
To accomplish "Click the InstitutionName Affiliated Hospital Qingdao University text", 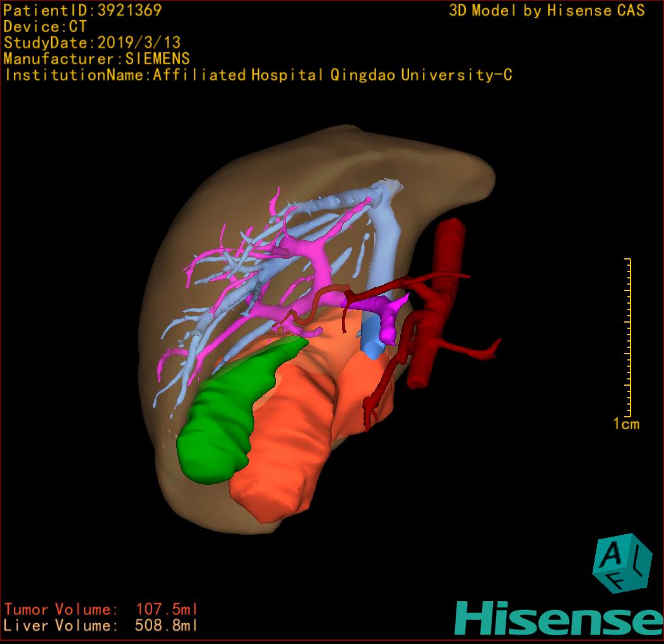I will (258, 75).
